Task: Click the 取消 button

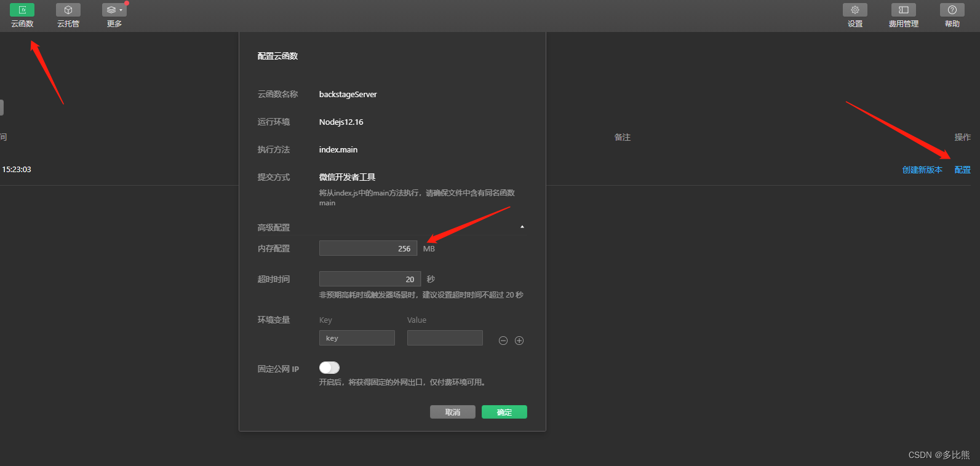Action: pyautogui.click(x=453, y=412)
